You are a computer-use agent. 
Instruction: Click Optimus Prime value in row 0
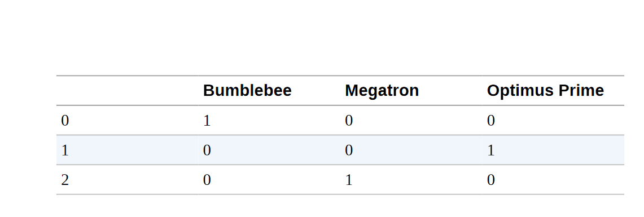point(491,121)
